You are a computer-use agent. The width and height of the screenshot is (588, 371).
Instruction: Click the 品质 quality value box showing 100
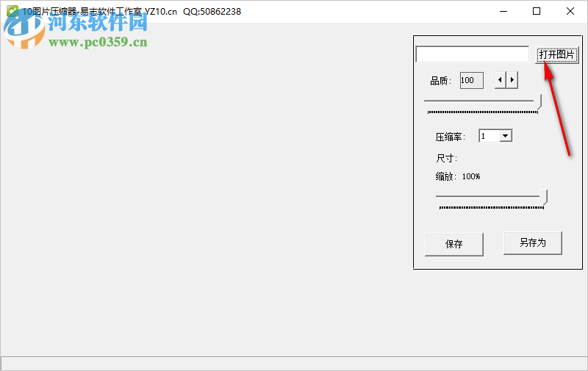[x=472, y=80]
